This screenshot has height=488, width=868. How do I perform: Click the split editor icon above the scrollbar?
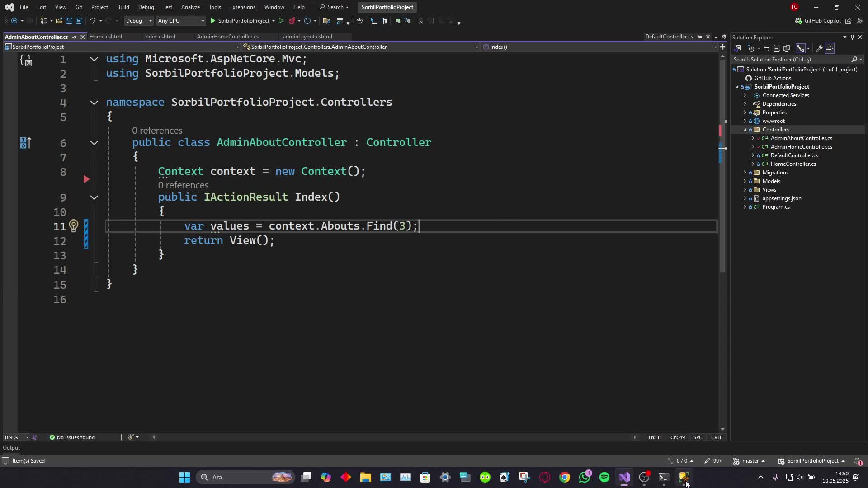coord(722,47)
